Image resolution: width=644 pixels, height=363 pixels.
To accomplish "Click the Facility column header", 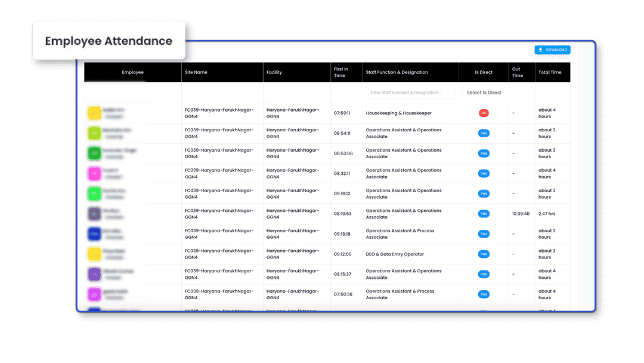I will click(x=274, y=72).
